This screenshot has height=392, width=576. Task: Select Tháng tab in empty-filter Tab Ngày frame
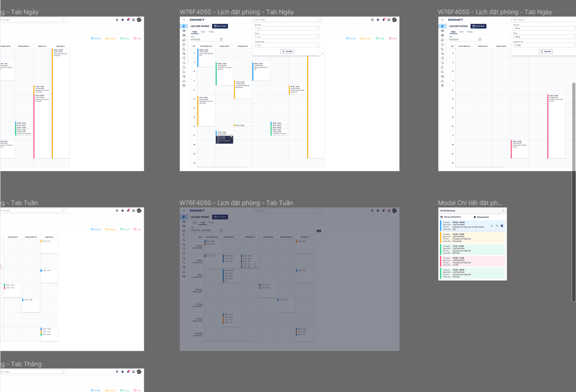pos(211,32)
